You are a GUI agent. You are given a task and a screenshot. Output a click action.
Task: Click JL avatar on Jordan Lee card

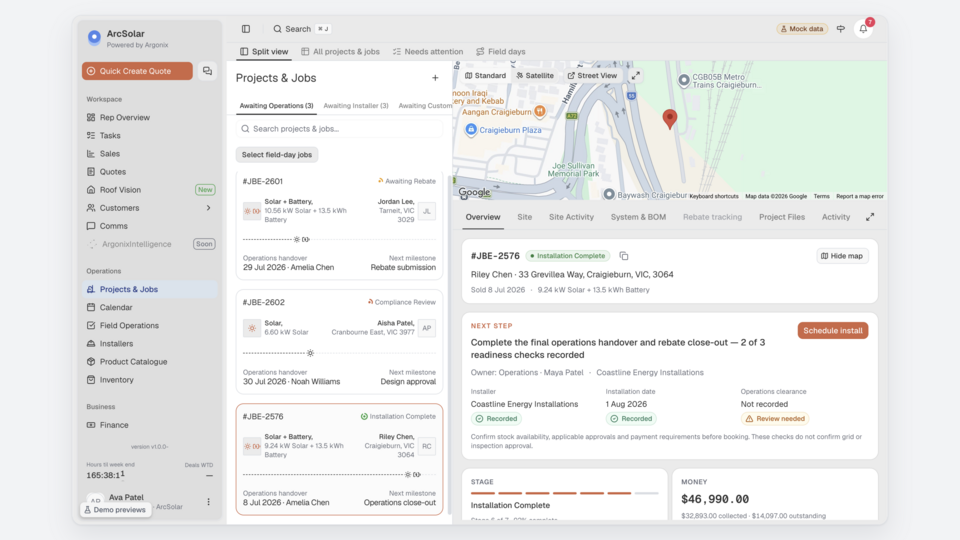[x=427, y=211]
